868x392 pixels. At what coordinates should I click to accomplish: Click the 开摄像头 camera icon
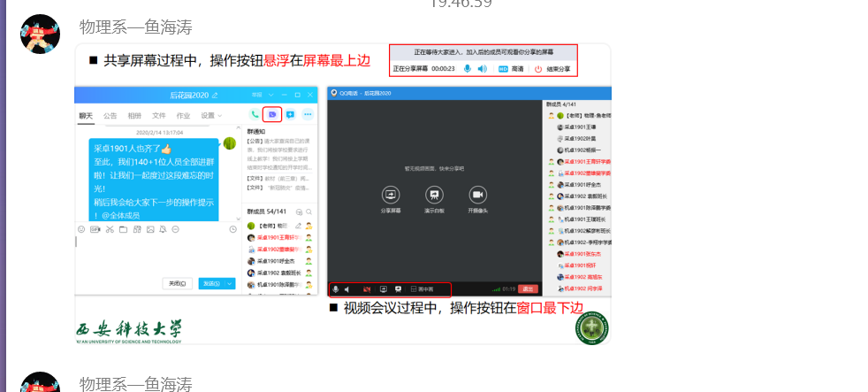click(x=477, y=194)
